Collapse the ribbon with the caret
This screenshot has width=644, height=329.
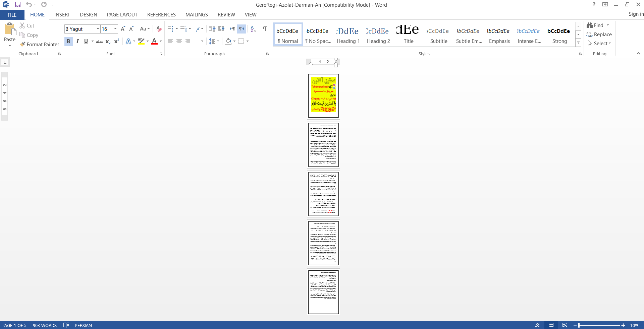click(x=638, y=54)
